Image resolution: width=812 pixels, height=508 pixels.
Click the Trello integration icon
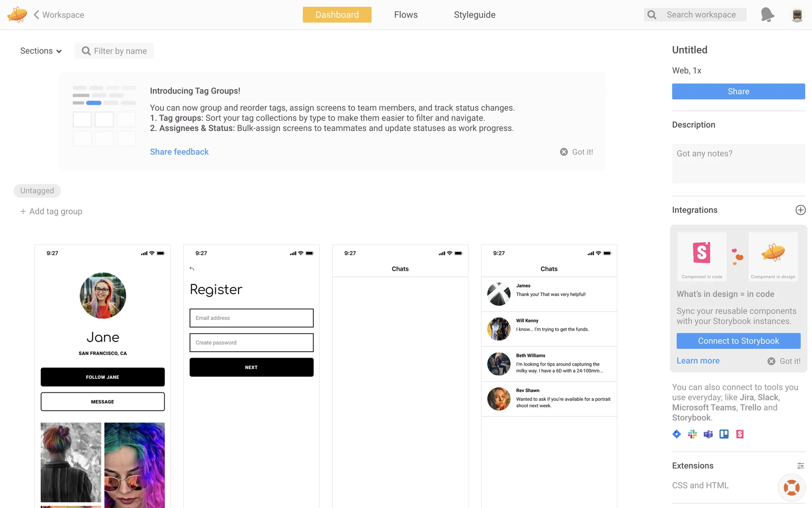point(724,434)
